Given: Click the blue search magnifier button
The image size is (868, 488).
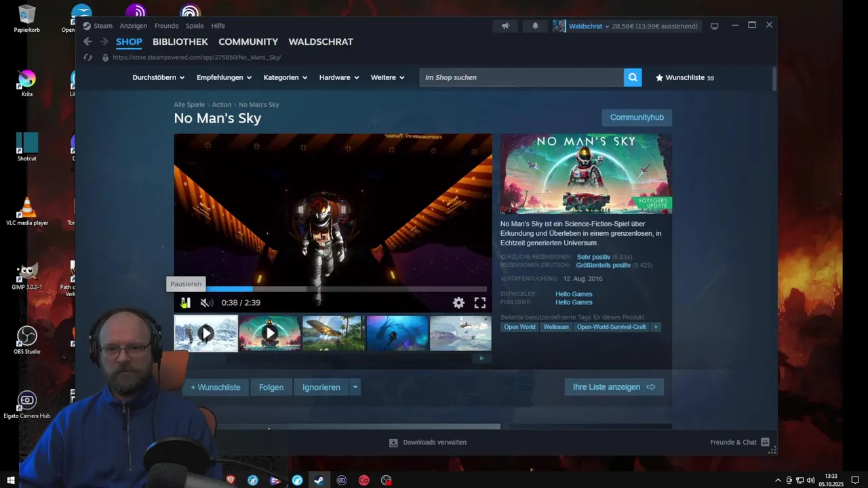Looking at the screenshot, I should tap(633, 77).
